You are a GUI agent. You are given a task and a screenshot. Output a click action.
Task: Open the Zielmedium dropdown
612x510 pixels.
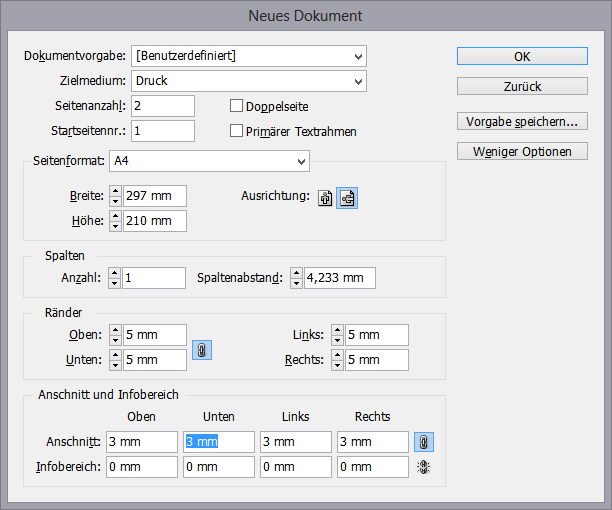point(248,80)
